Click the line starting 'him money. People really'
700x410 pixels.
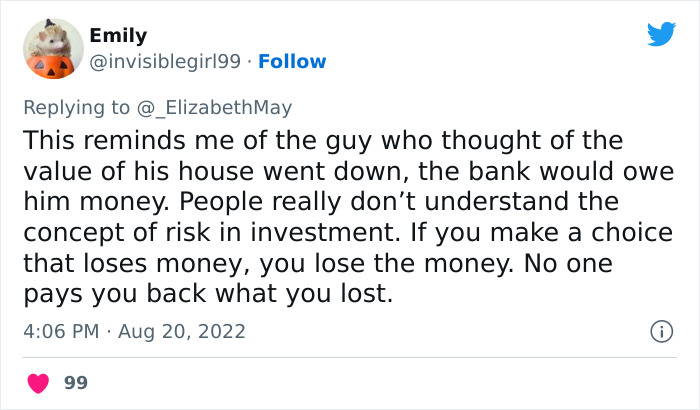pyautogui.click(x=322, y=202)
